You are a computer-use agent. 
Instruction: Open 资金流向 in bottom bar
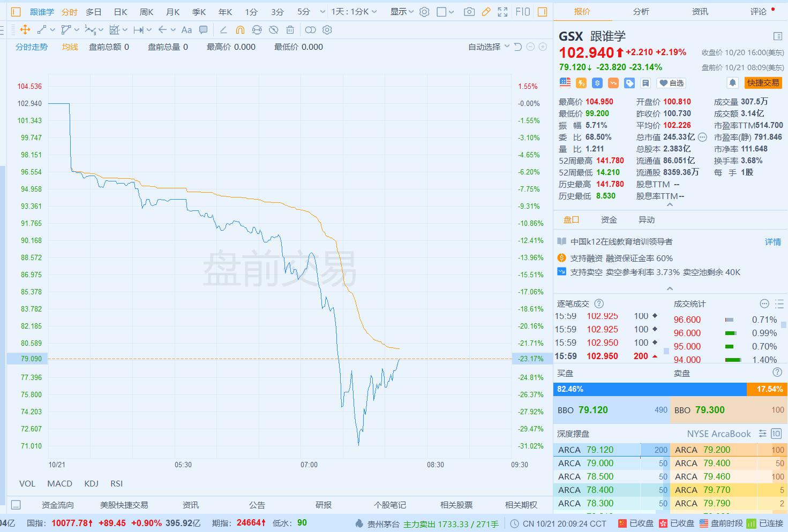pyautogui.click(x=58, y=505)
